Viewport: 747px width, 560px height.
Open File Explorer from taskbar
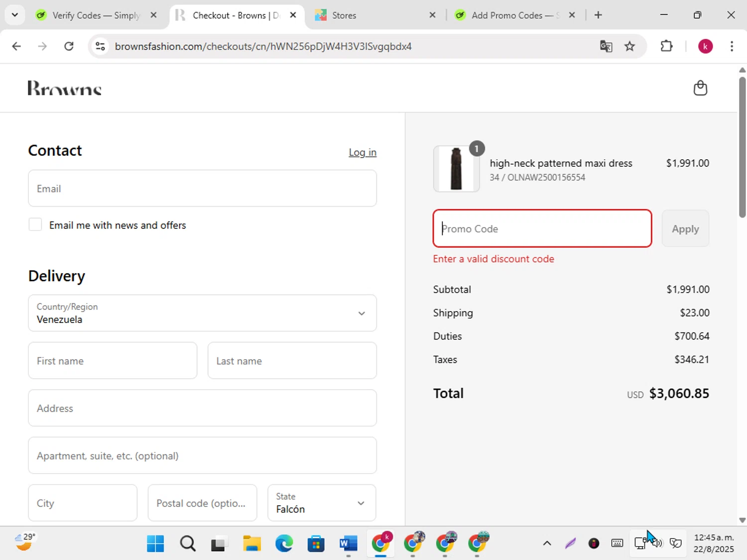(251, 544)
